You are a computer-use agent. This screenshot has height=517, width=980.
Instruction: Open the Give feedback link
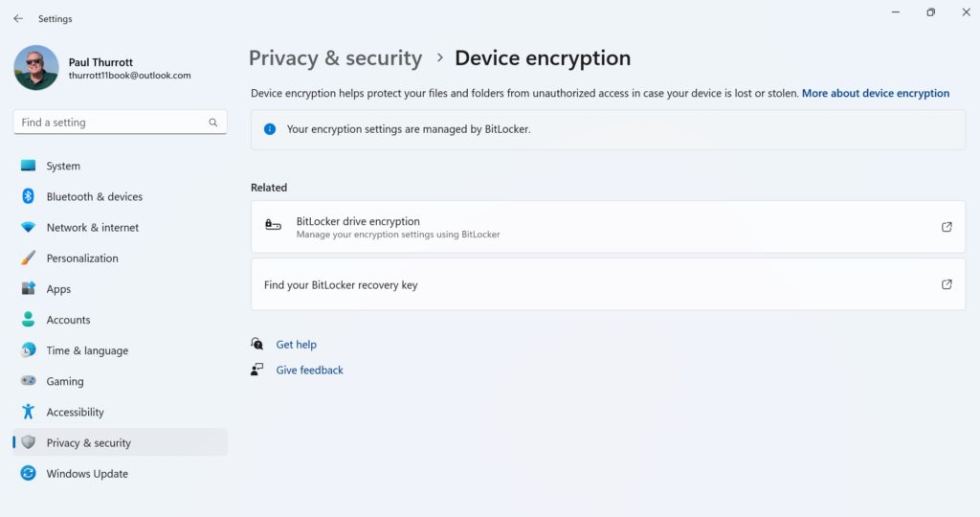309,371
